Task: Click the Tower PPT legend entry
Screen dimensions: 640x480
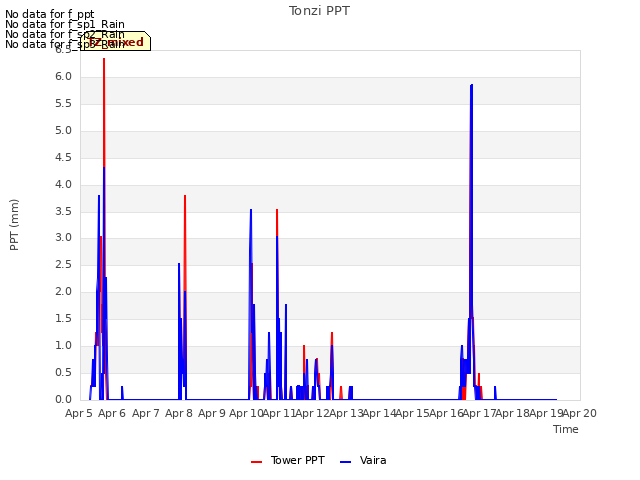Action: [288, 461]
